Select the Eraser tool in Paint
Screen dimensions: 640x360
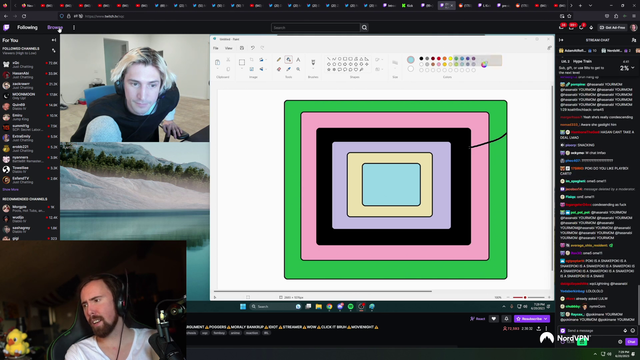point(279,69)
